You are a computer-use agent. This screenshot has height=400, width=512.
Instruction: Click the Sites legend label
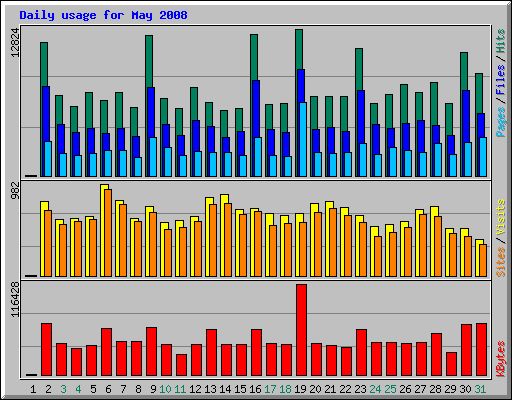pos(501,262)
